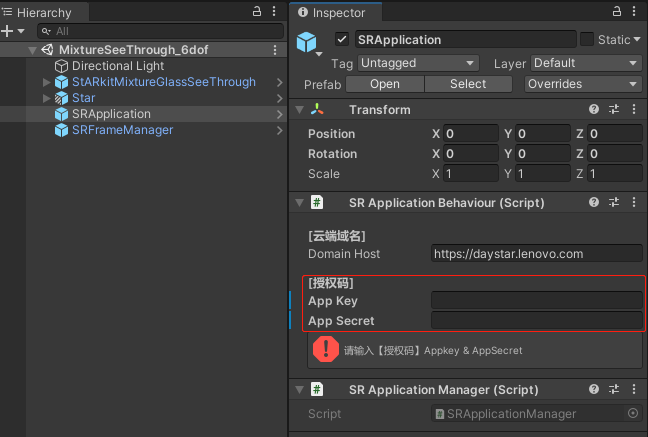Open the Tag dropdown showing Untagged
Viewport: 648px width, 437px height.
click(x=418, y=63)
